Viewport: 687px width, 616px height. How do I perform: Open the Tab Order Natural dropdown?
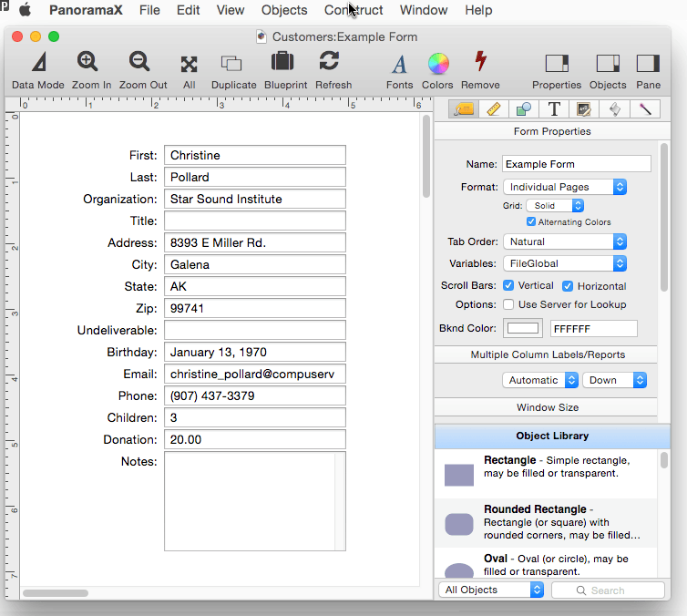(565, 241)
